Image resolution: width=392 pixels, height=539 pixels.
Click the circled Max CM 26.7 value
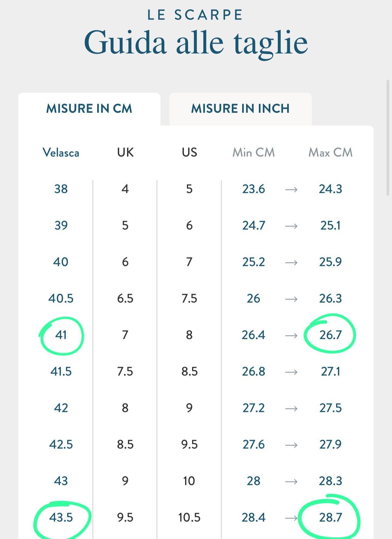[x=330, y=335]
